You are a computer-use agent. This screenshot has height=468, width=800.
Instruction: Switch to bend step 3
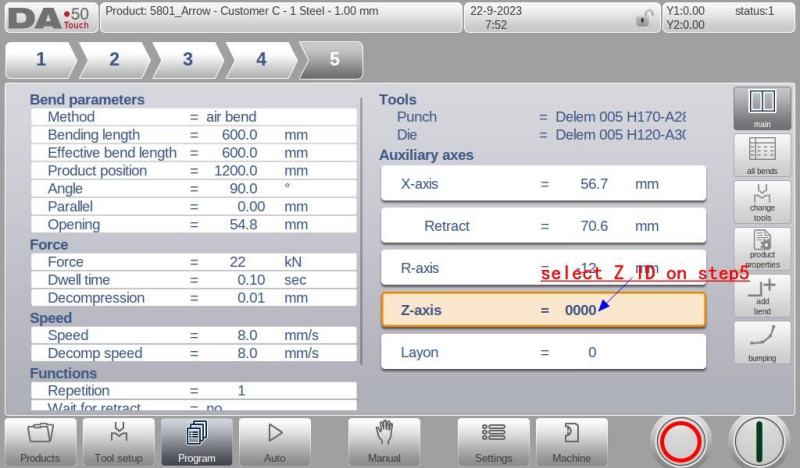pyautogui.click(x=187, y=60)
